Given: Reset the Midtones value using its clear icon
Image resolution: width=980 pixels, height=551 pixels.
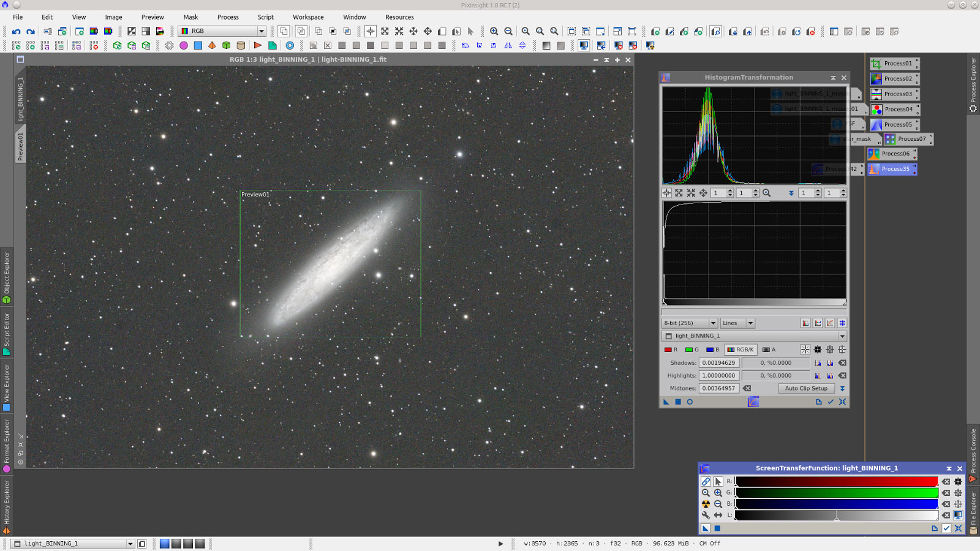Looking at the screenshot, I should (747, 388).
